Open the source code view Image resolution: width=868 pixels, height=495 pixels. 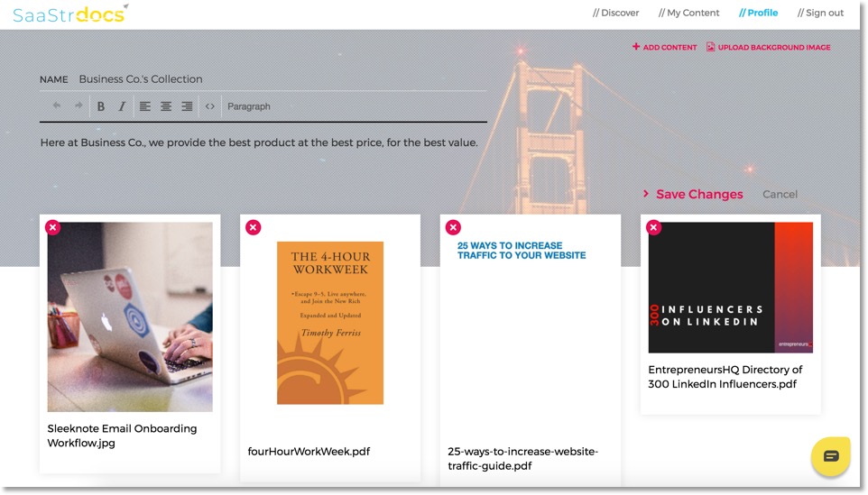tap(210, 106)
